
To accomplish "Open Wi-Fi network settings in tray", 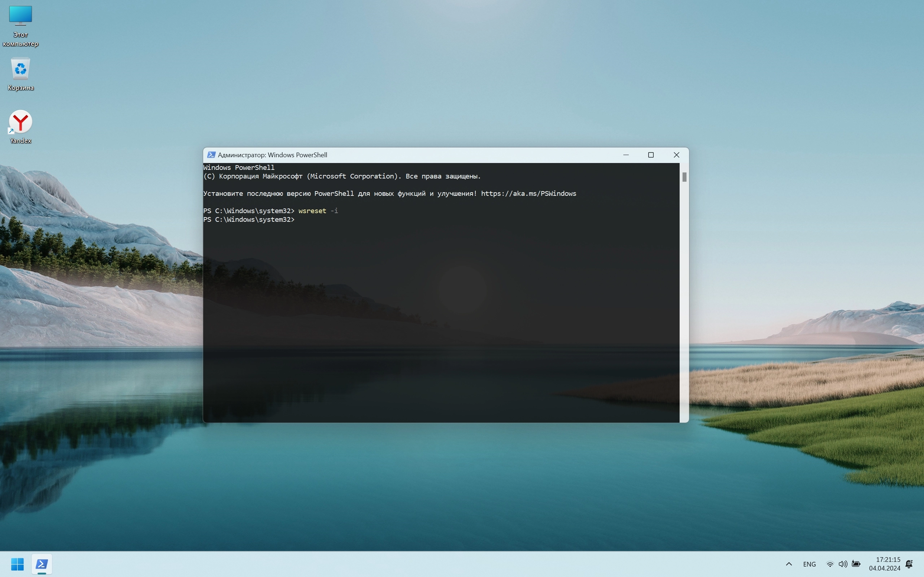I will click(830, 564).
